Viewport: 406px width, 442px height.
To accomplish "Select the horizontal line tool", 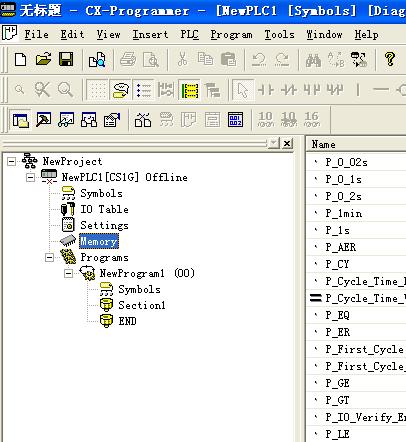I will [x=381, y=89].
